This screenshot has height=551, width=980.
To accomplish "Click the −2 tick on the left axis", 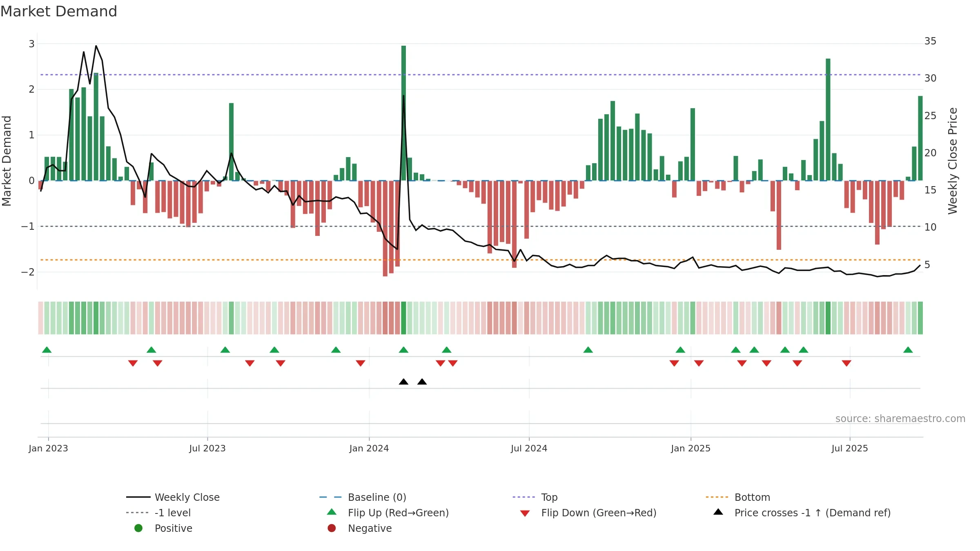I will pyautogui.click(x=28, y=272).
